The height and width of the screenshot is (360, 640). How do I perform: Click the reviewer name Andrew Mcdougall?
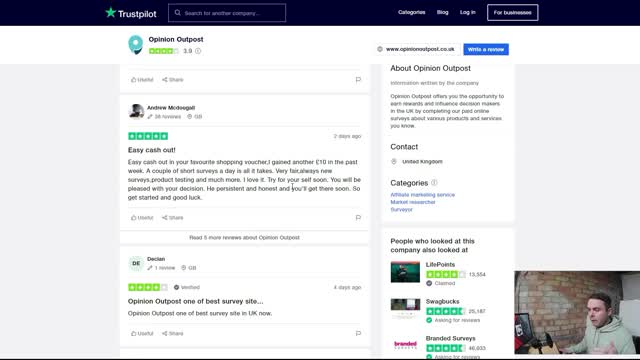coord(171,108)
